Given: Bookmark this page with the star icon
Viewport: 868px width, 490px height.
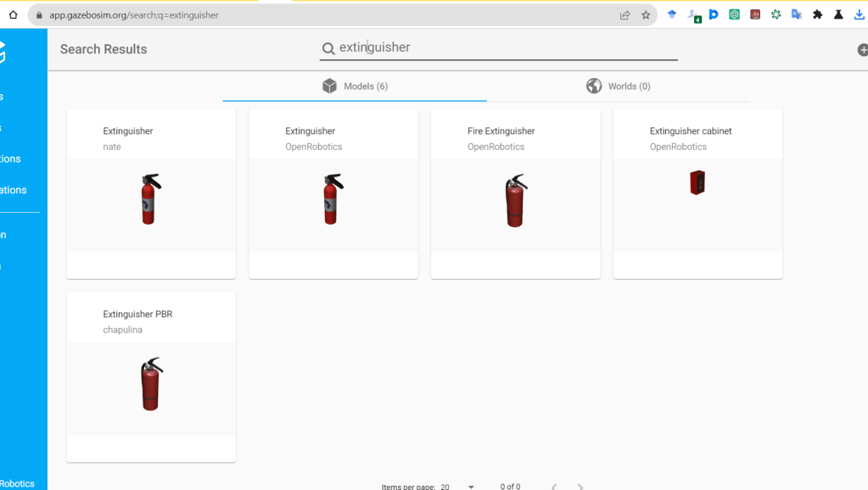Looking at the screenshot, I should [x=646, y=14].
